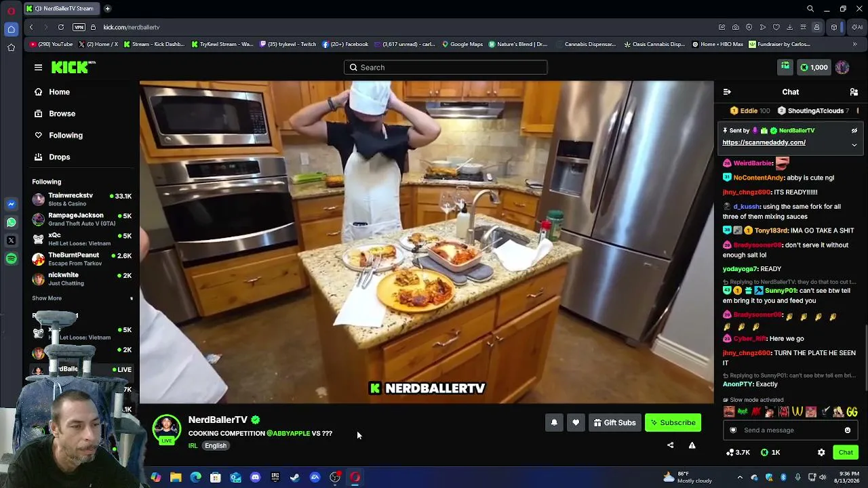Turn on notifications for NerdBallerTV
The image size is (868, 488).
pos(554,422)
